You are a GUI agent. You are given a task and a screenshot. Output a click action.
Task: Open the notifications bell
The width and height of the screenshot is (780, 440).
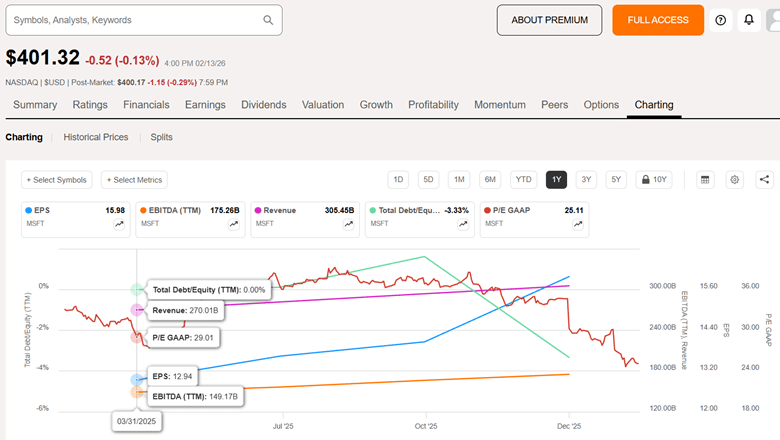[748, 20]
